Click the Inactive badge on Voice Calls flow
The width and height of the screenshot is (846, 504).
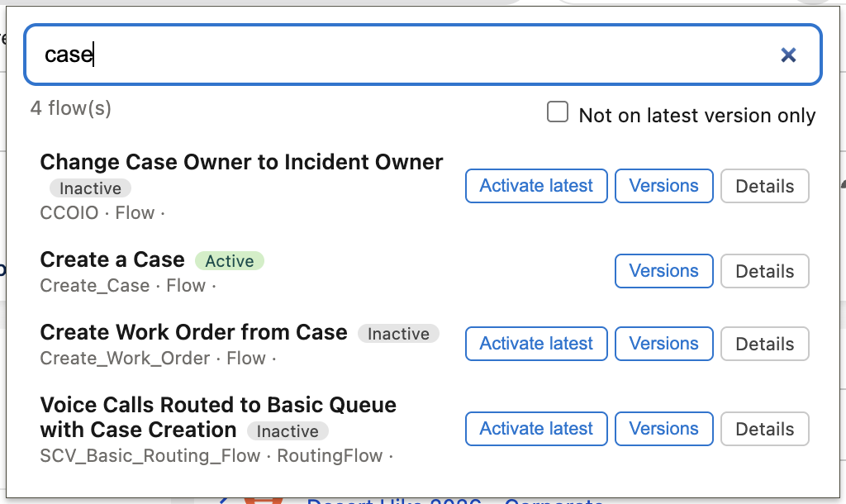tap(288, 431)
